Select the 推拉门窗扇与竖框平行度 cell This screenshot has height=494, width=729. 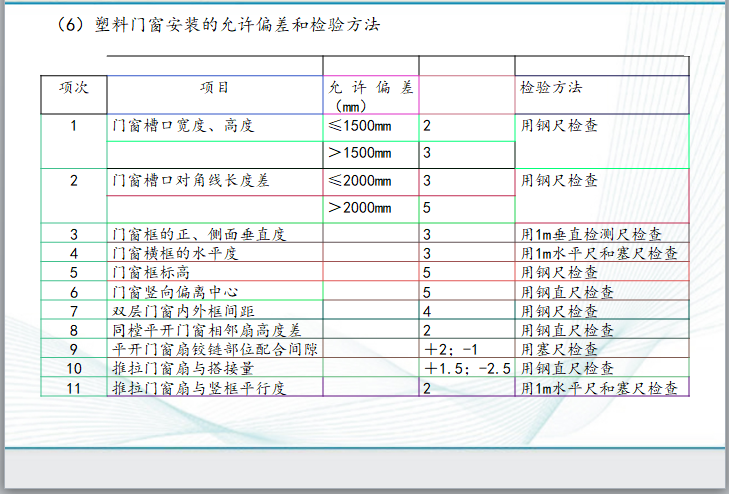pyautogui.click(x=198, y=387)
